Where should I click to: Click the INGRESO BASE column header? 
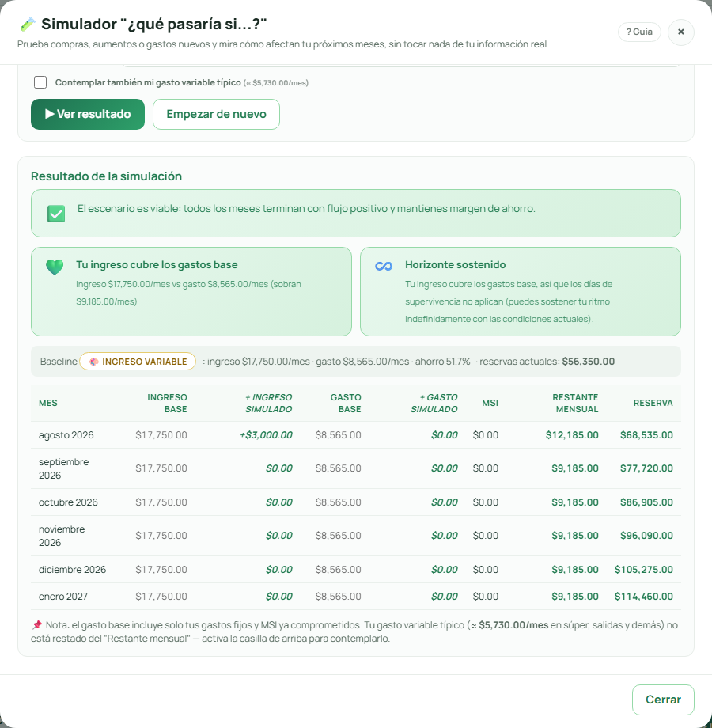(167, 403)
